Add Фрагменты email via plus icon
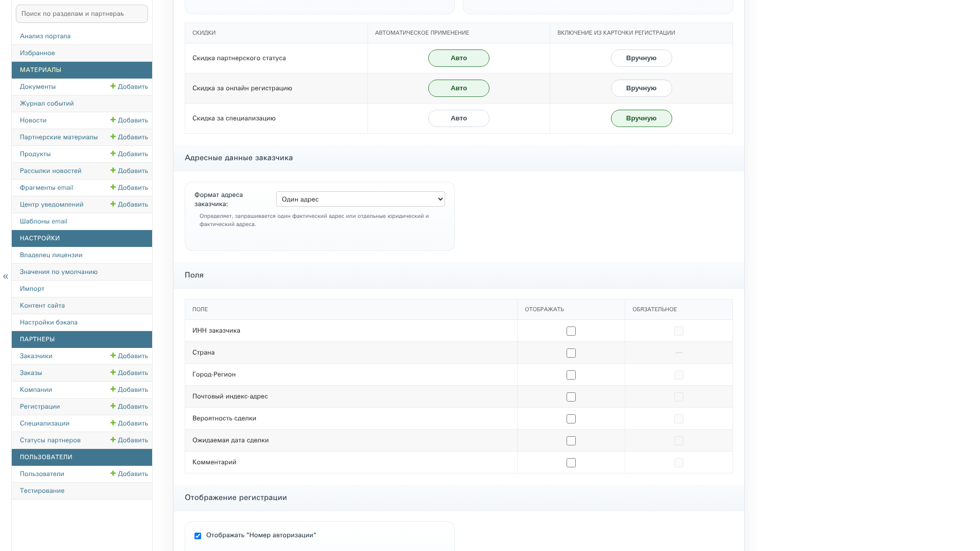 point(129,188)
